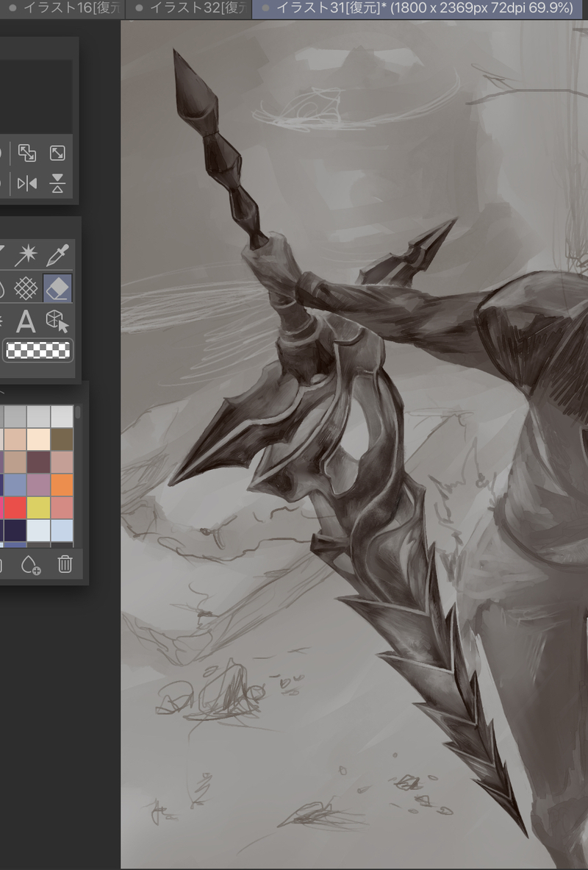This screenshot has width=588, height=870.
Task: Pick the lightest gray top-row swatch
Action: tap(62, 416)
